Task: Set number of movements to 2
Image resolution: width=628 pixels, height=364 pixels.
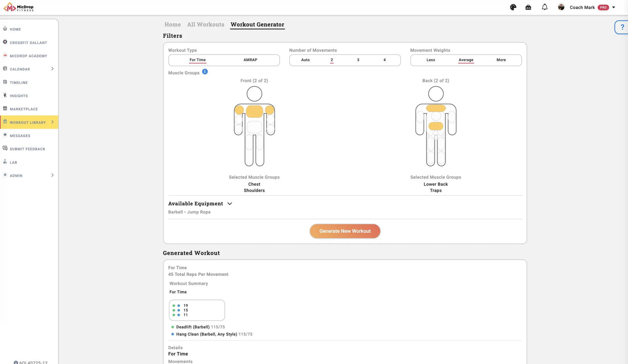Action: pyautogui.click(x=332, y=60)
